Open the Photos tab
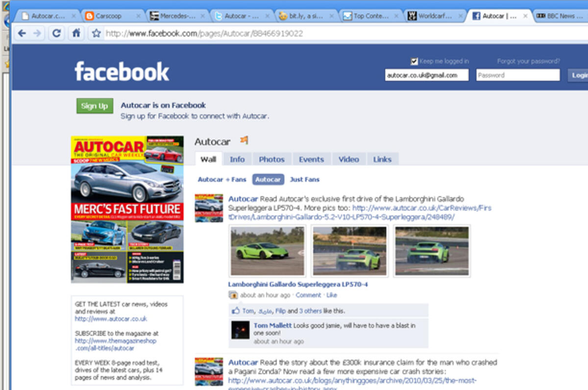Viewport: 588px width, 390px height. point(272,159)
